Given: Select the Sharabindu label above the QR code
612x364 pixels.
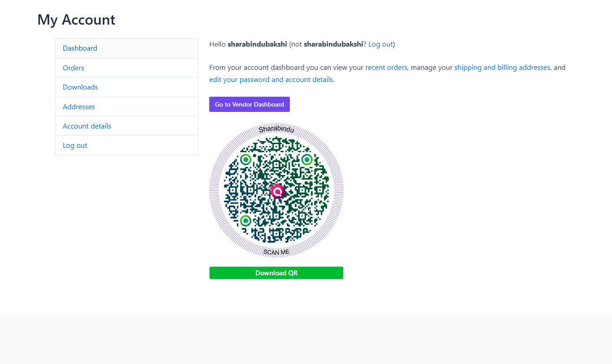Looking at the screenshot, I should click(276, 129).
